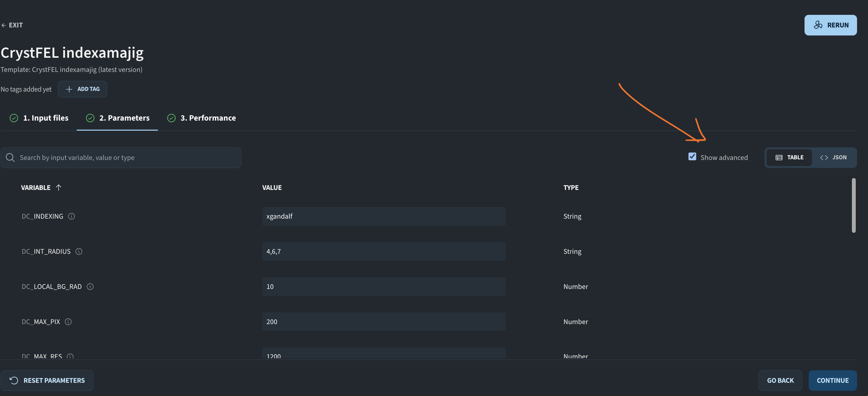This screenshot has width=868, height=396.
Task: Click the Number type of DC_MAX_PIX
Action: 575,322
